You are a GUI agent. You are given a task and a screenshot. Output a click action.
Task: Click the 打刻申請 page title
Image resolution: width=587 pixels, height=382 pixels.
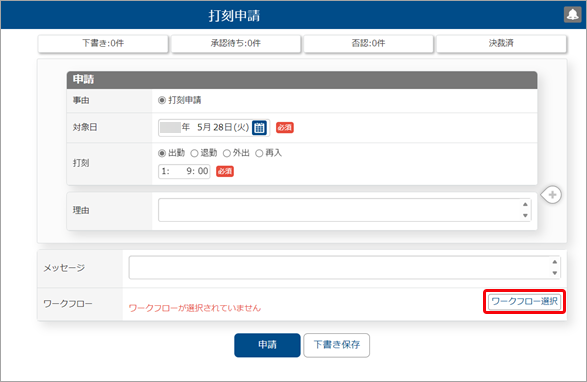pos(234,16)
